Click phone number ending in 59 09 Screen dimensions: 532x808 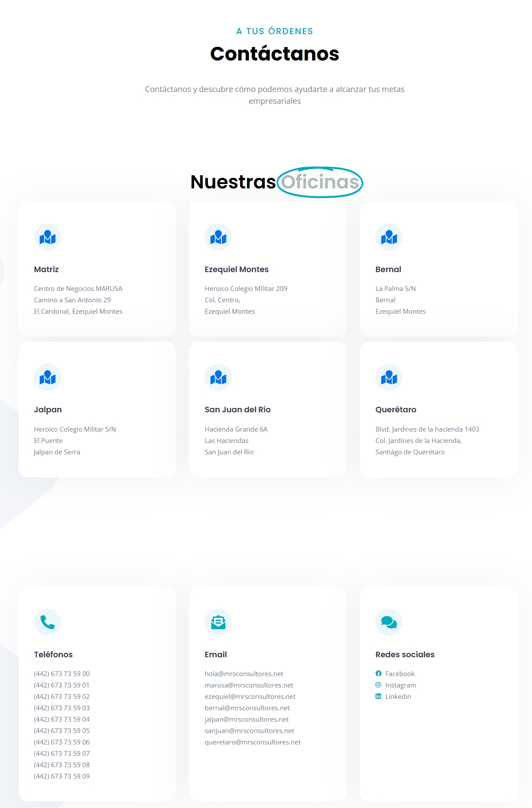[62, 776]
